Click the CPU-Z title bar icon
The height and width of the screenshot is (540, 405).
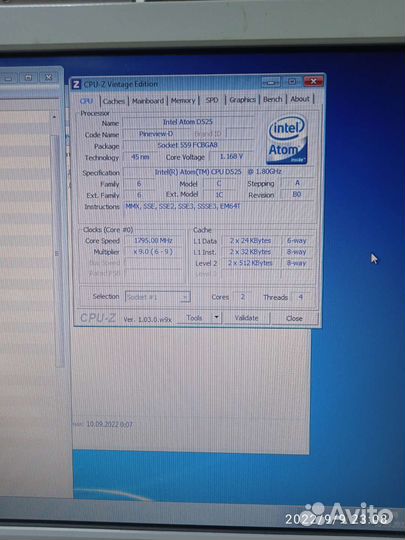[x=76, y=84]
